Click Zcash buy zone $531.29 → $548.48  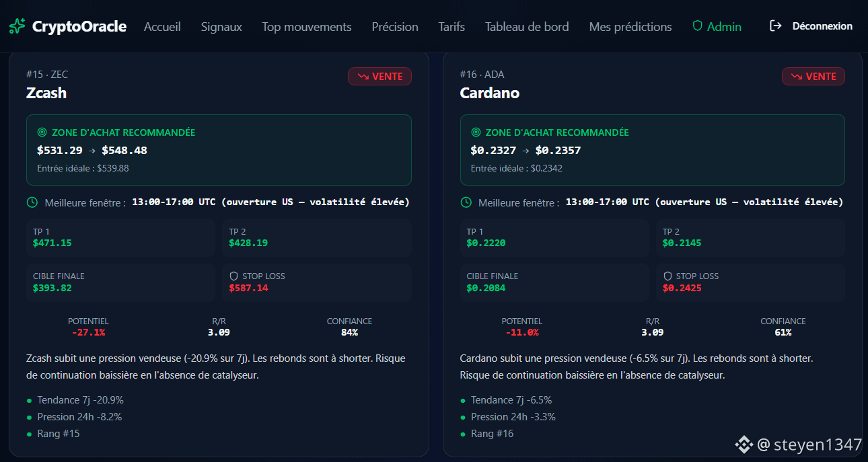[92, 150]
